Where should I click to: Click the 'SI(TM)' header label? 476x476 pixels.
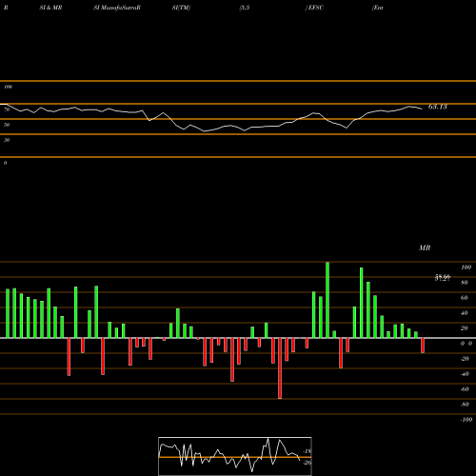coord(181,8)
